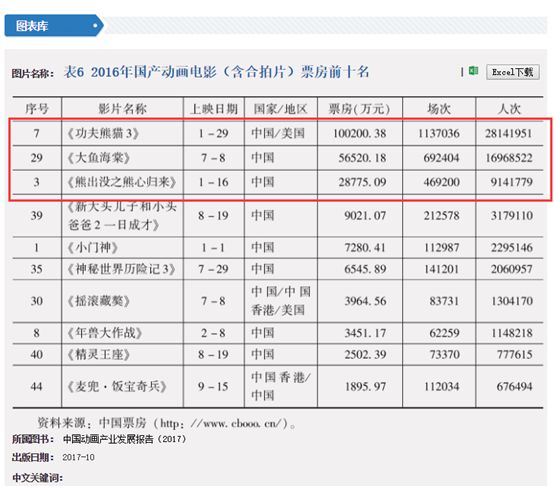554x486 pixels.
Task: Click the attendance value 1304170
Action: pos(511,301)
